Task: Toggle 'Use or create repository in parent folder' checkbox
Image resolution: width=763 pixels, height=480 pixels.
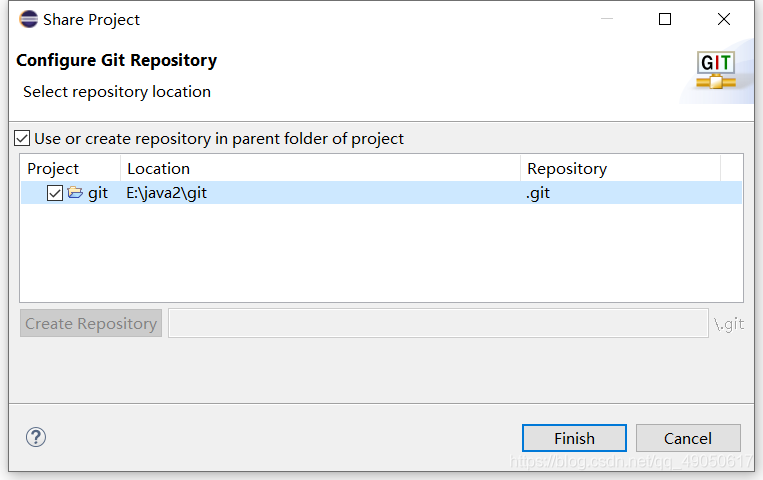Action: pyautogui.click(x=22, y=138)
